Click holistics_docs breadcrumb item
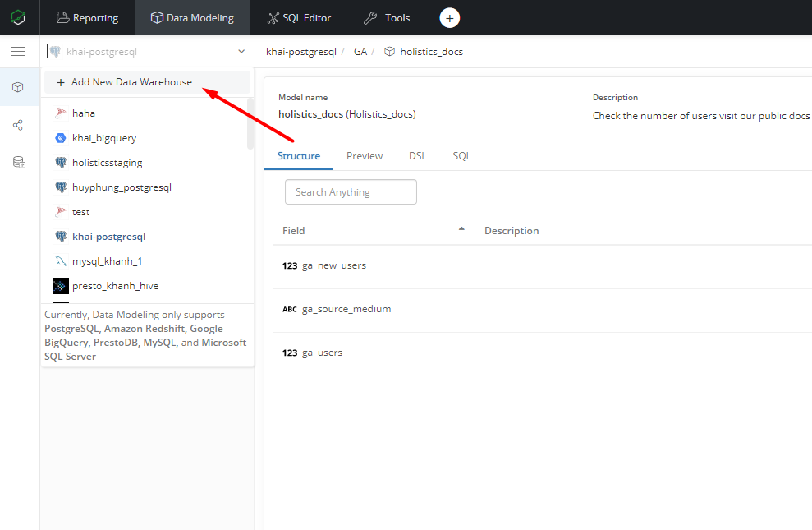812x530 pixels. (x=431, y=52)
